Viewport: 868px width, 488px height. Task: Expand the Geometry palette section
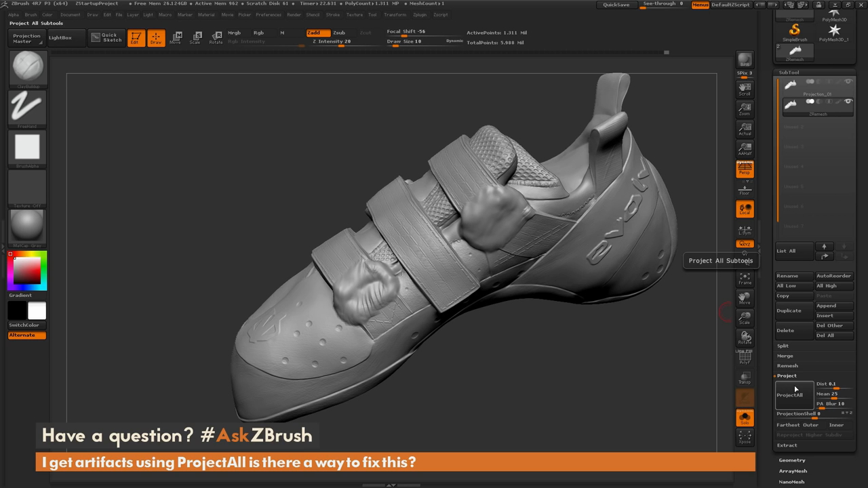pos(792,460)
